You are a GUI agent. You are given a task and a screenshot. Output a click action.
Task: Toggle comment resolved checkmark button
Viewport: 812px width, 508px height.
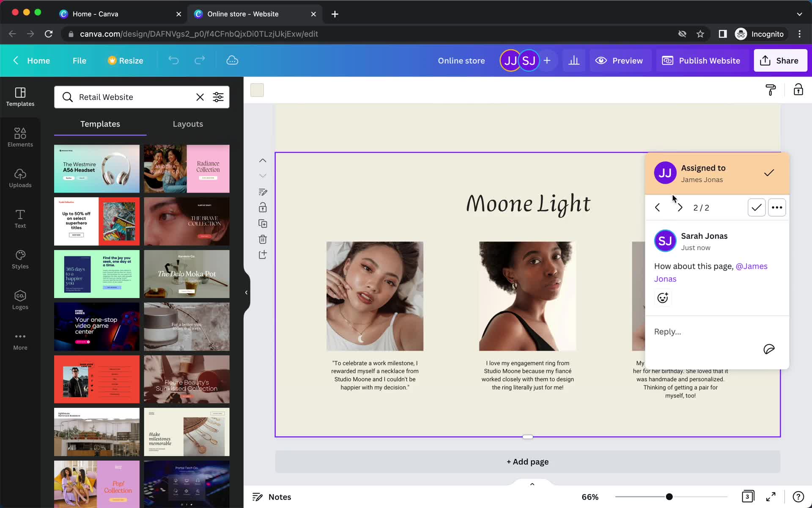(x=757, y=207)
